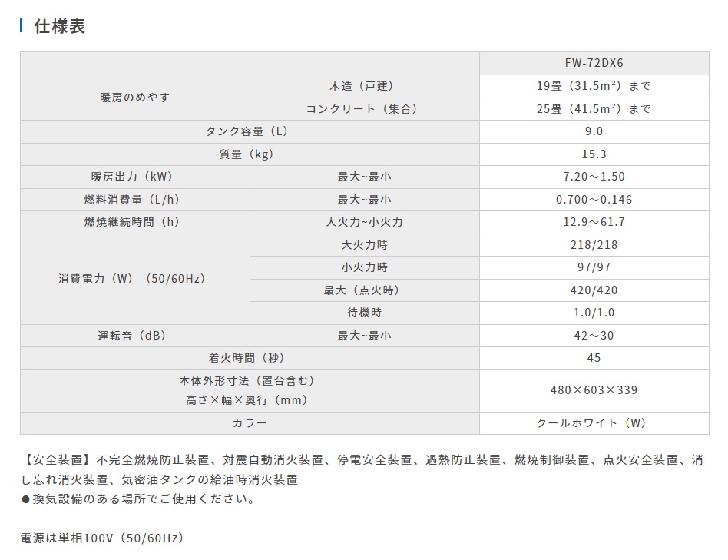This screenshot has height=560, width=728.
Task: Click the 大火力時 cell
Action: pyautogui.click(x=365, y=245)
